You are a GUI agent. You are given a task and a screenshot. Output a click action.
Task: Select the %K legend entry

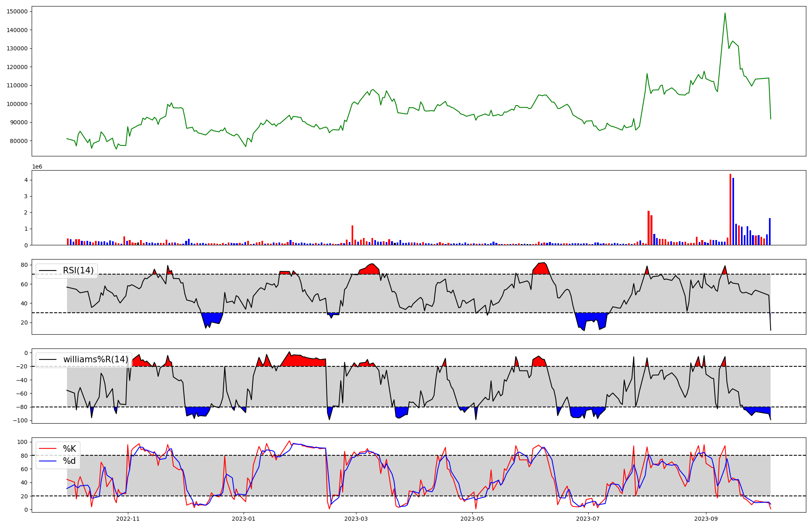pos(69,449)
